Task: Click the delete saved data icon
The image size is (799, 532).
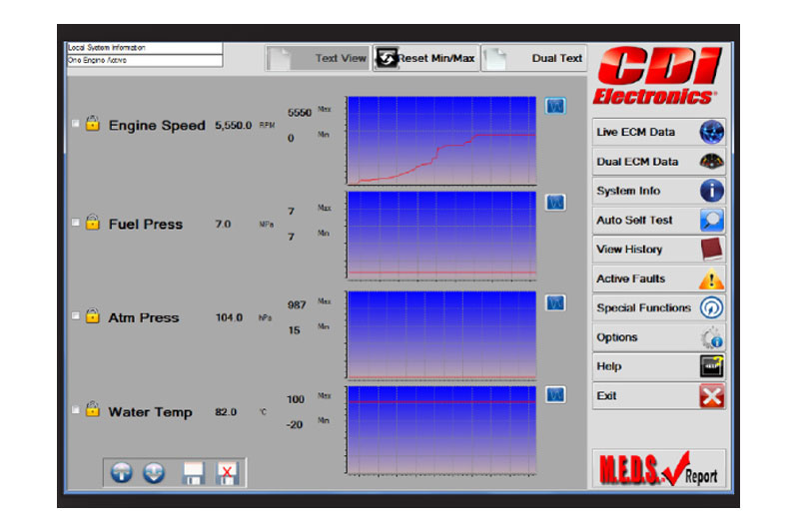Action: coord(227,473)
